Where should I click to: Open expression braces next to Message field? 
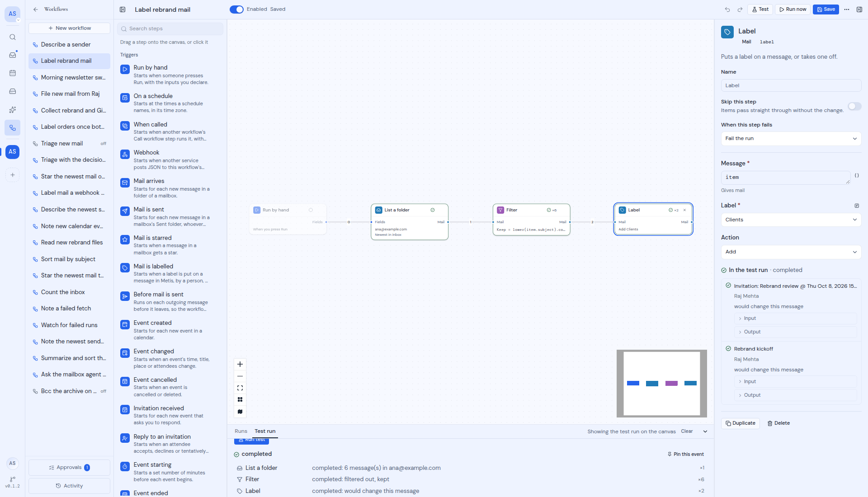click(857, 175)
